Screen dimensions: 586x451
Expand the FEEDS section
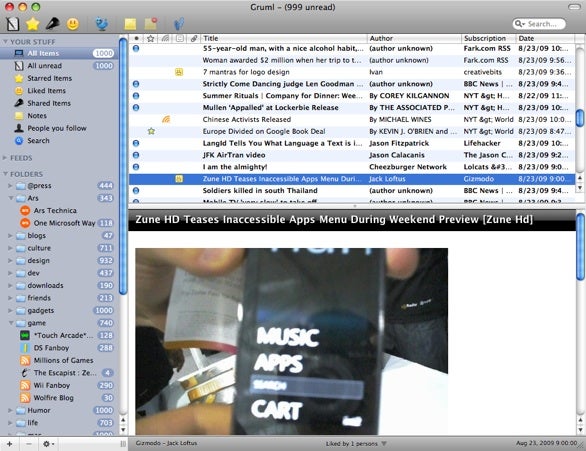click(5, 158)
